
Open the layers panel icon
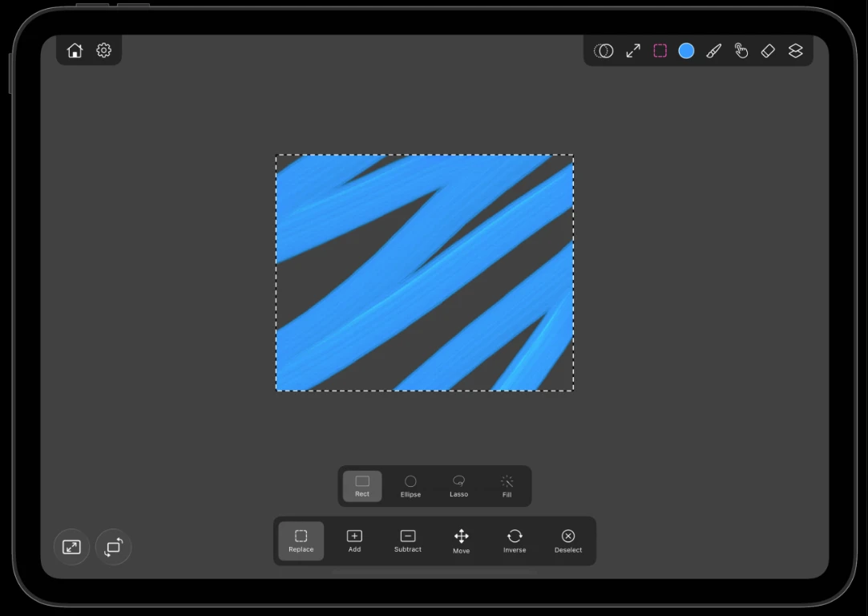[x=796, y=51]
